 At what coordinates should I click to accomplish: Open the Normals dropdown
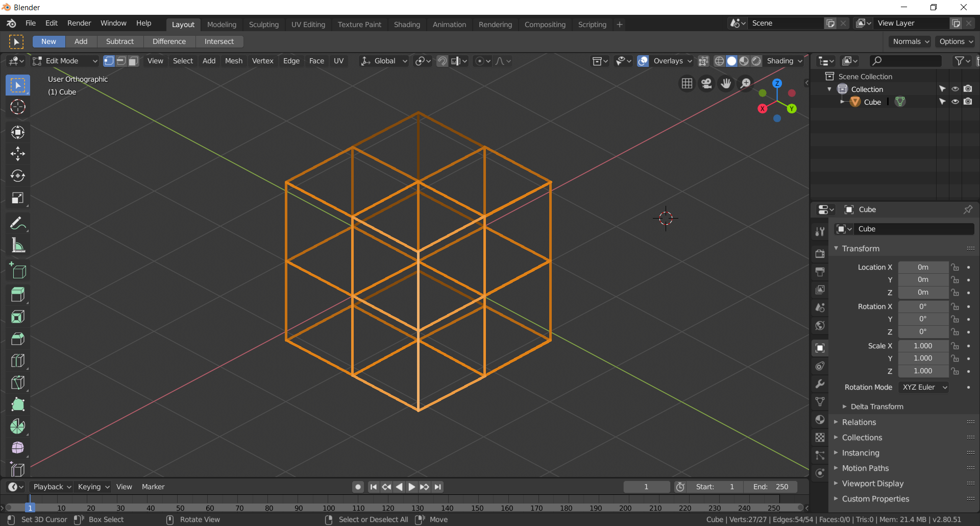click(910, 41)
